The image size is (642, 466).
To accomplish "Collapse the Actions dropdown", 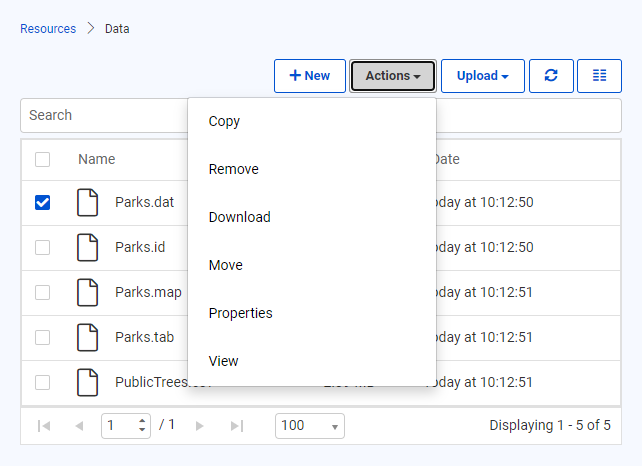I will [x=392, y=76].
